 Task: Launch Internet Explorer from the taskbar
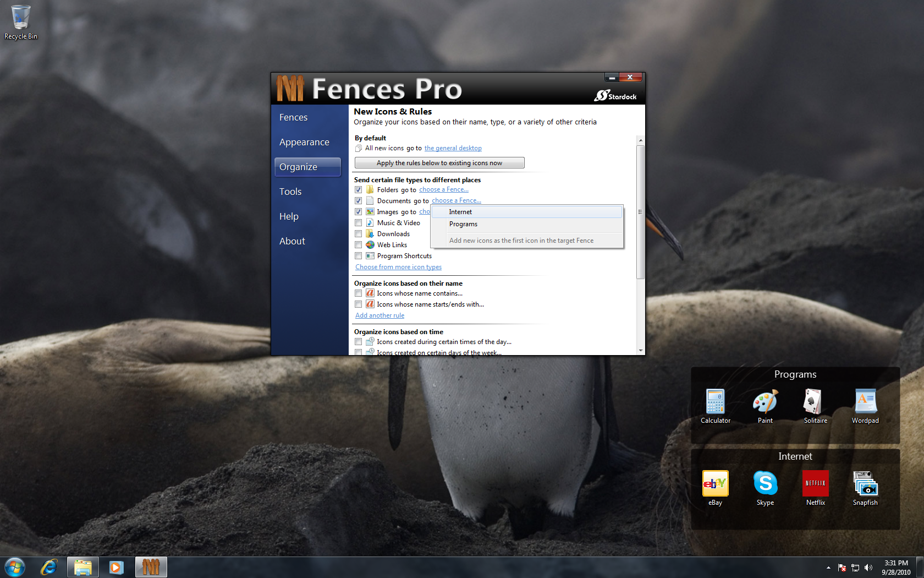[49, 567]
